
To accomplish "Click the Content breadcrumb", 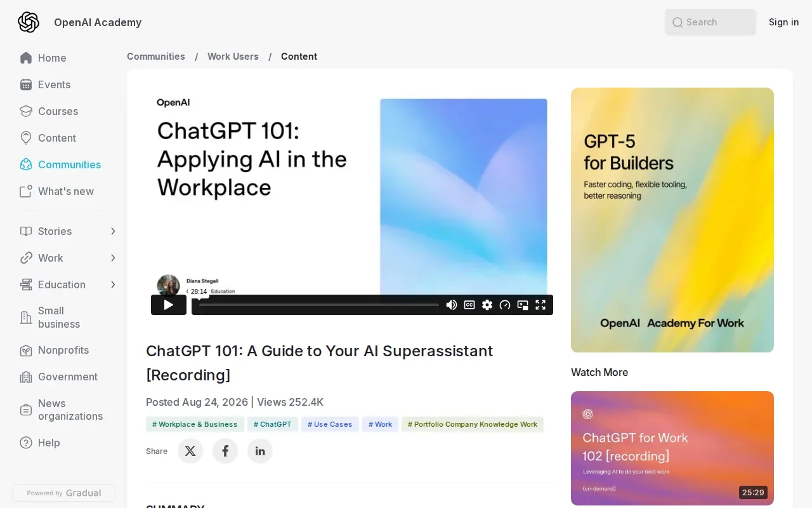I will 299,57.
